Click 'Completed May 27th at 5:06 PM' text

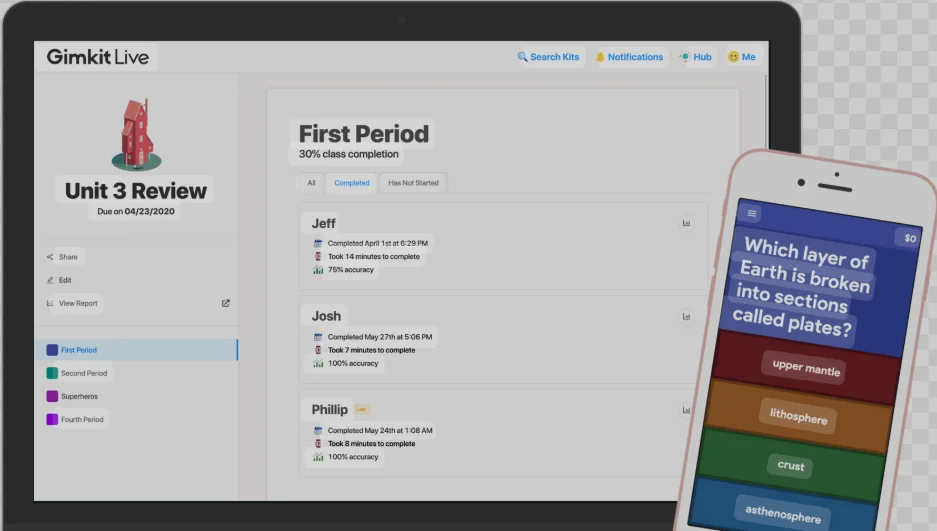tap(379, 337)
